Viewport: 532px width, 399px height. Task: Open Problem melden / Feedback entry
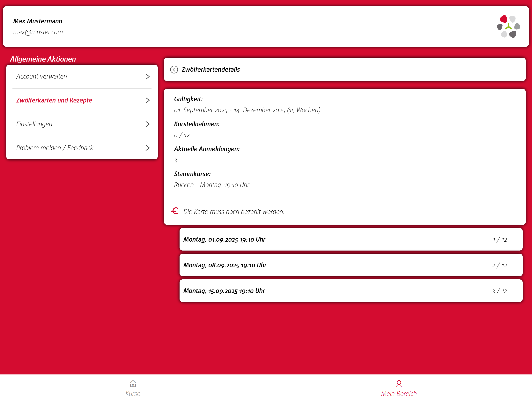point(82,148)
